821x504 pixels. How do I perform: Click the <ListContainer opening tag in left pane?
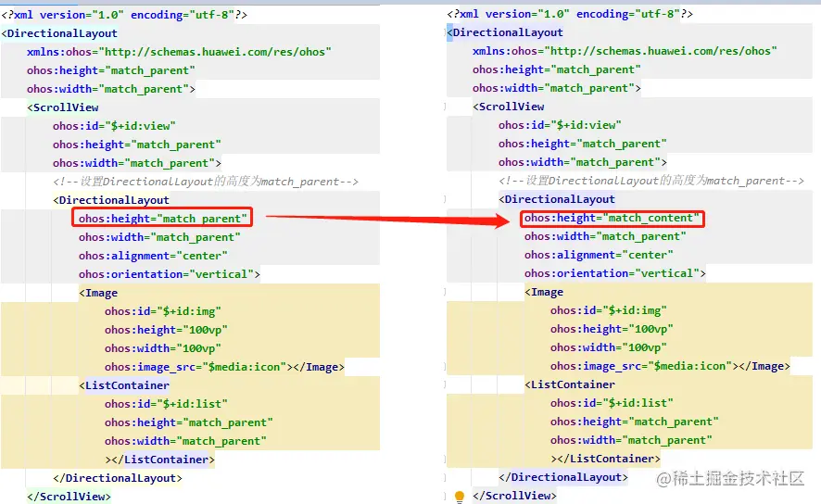124,385
